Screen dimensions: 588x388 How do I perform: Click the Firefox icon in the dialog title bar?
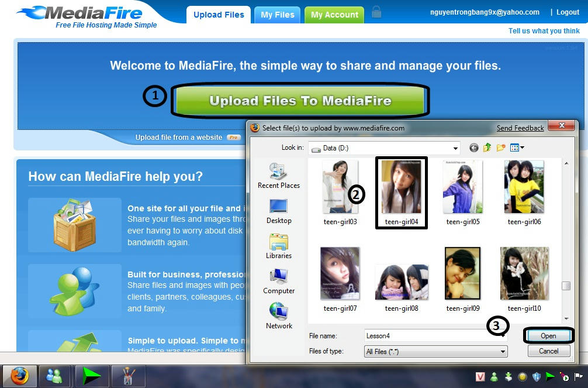click(x=255, y=128)
